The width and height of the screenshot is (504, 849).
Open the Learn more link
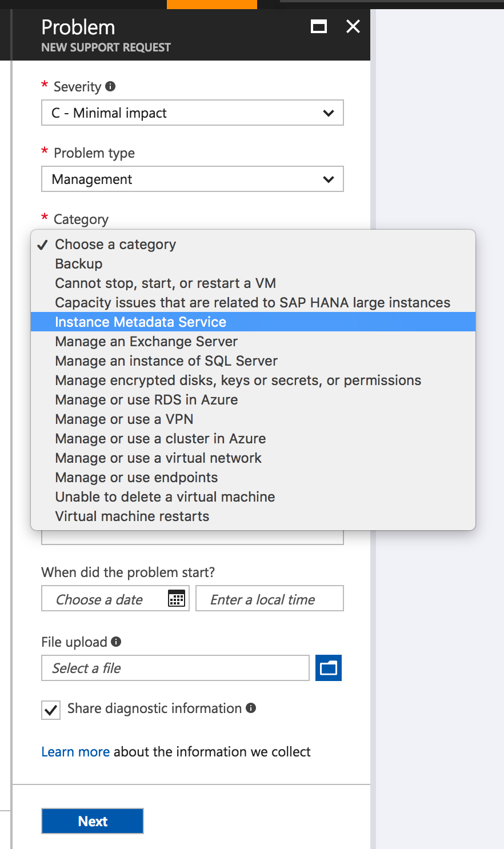click(x=75, y=752)
